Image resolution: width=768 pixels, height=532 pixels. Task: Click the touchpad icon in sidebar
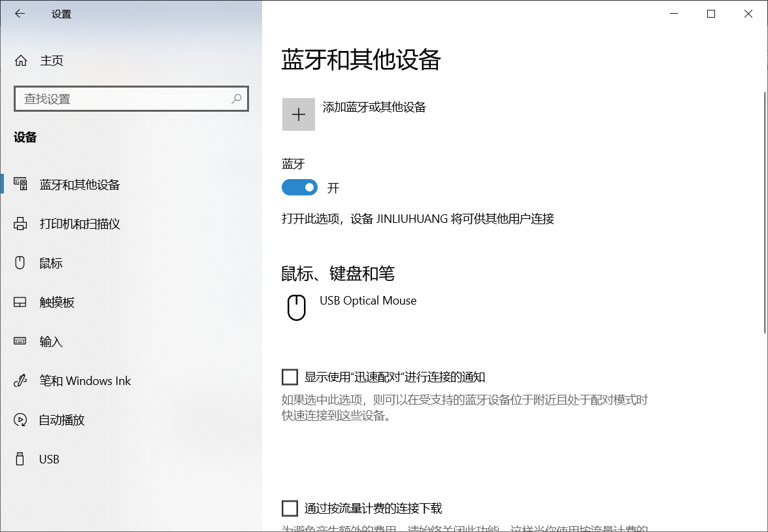(x=20, y=302)
